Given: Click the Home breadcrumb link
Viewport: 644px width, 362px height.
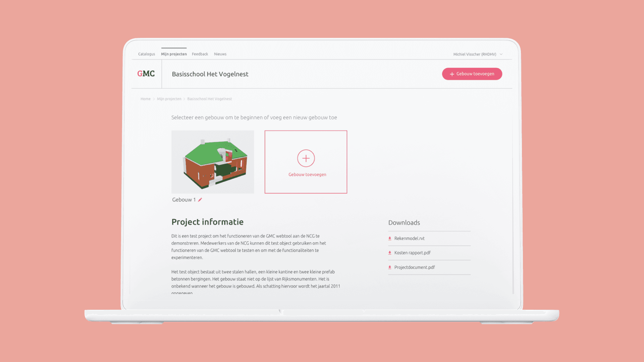Looking at the screenshot, I should (146, 99).
